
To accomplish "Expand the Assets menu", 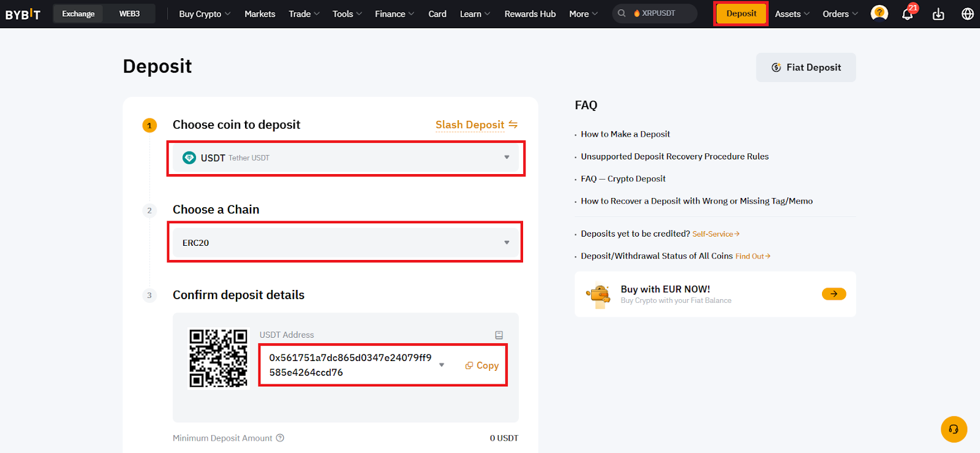I will click(x=792, y=13).
